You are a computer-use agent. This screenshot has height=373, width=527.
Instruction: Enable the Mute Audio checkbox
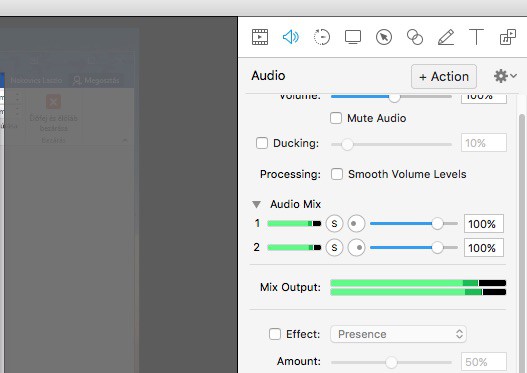coord(336,118)
